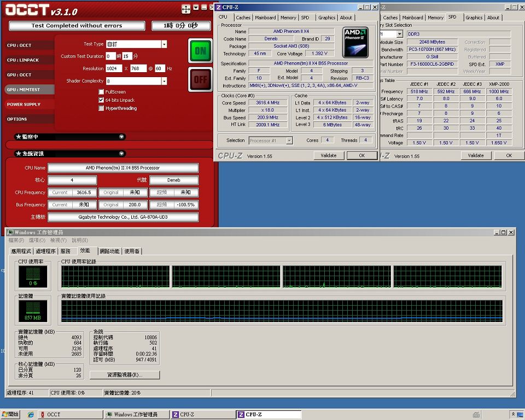525x420 pixels.
Task: Start test with the green ON button
Action: (200, 51)
